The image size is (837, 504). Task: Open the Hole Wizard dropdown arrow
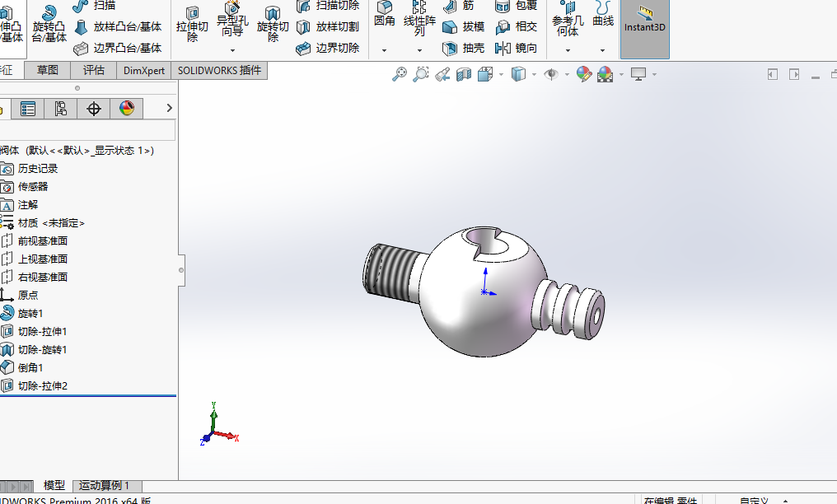click(x=233, y=51)
